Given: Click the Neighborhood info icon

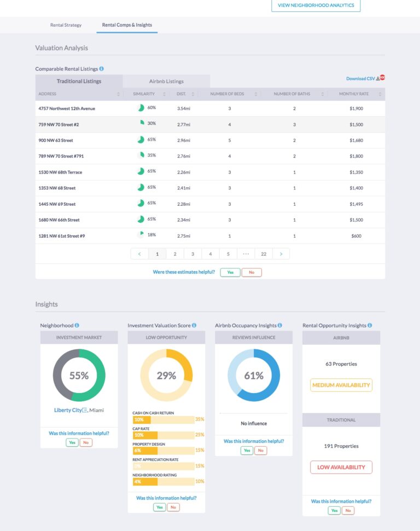Looking at the screenshot, I should click(x=77, y=325).
